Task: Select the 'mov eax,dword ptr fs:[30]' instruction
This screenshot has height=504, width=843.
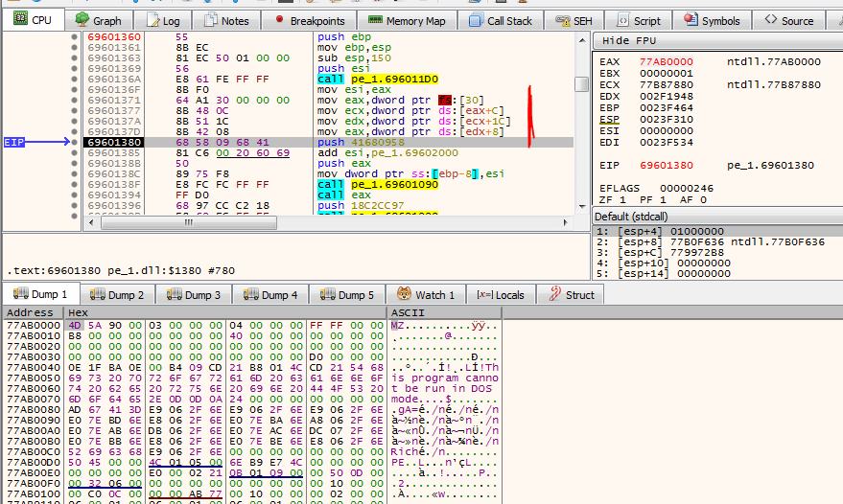Action: pos(401,100)
